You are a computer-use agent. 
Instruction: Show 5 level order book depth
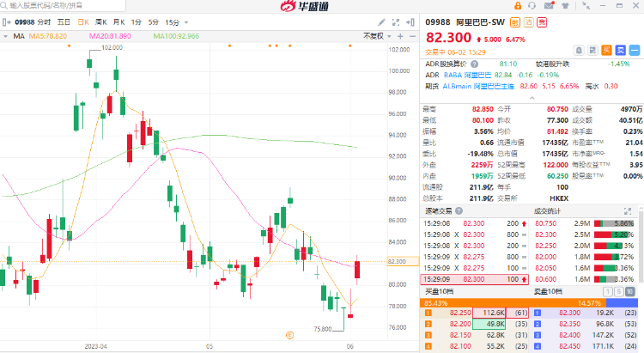click(x=618, y=292)
